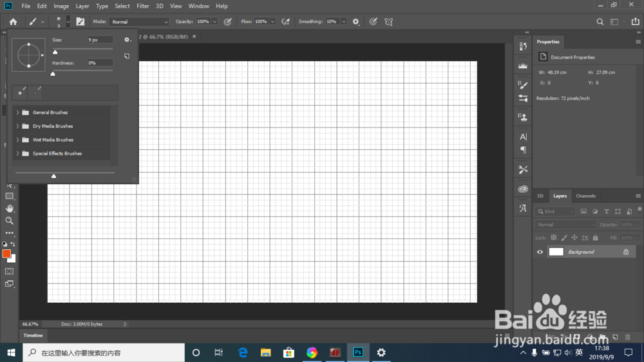Viewport: 644px width, 362px height.
Task: Toggle pressure for opacity icon
Action: [x=227, y=22]
